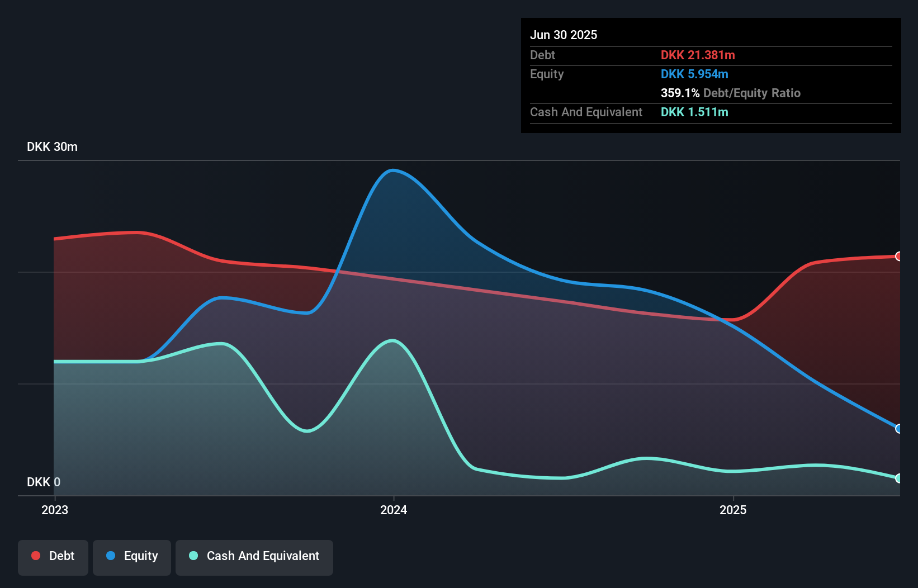Click the Equity peak near 2024

tap(393, 170)
